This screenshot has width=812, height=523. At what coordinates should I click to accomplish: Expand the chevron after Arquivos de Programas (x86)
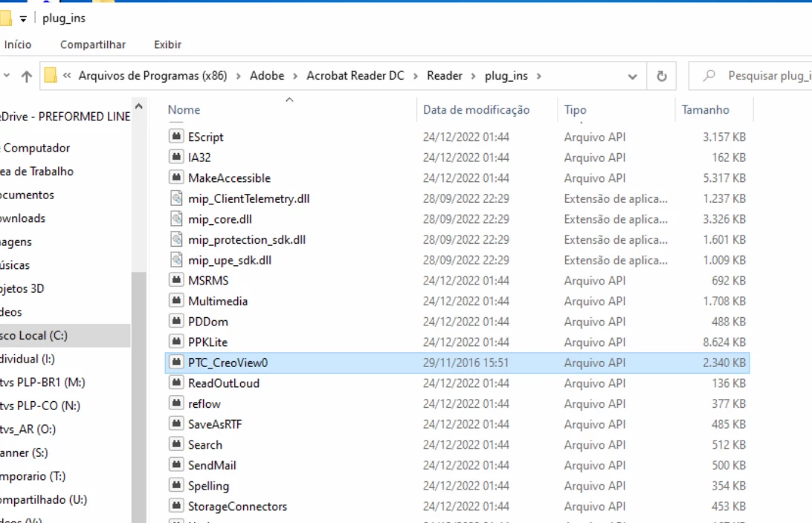pos(238,76)
